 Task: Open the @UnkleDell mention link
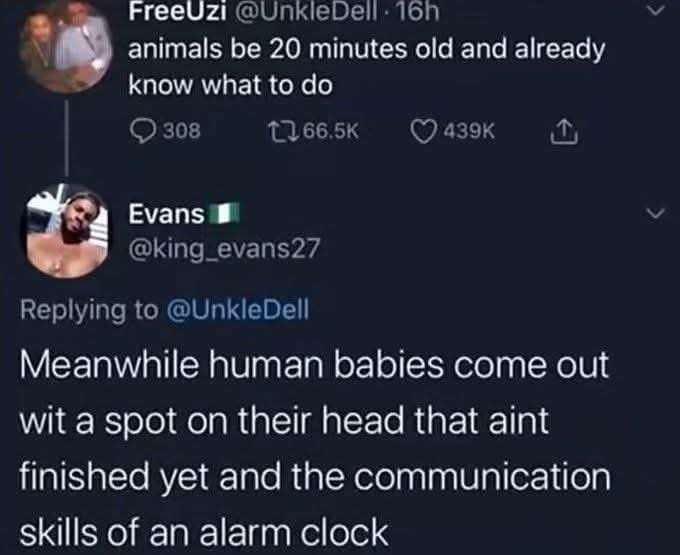238,310
